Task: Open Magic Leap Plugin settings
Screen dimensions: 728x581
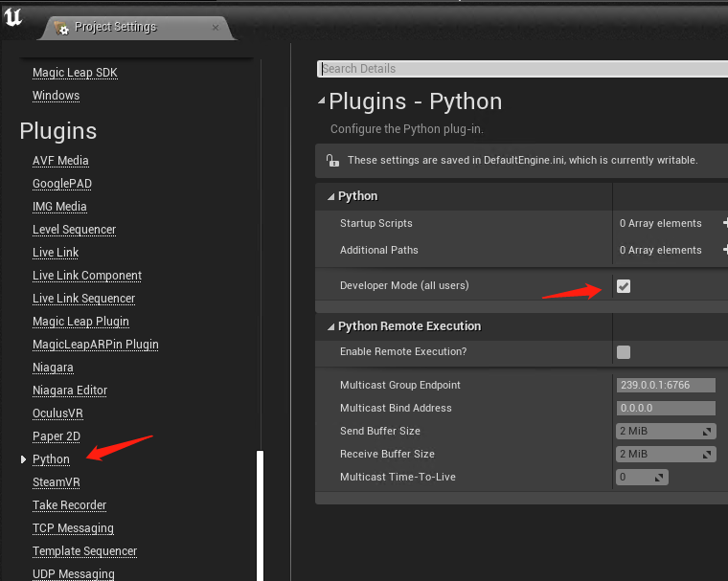Action: pos(80,322)
